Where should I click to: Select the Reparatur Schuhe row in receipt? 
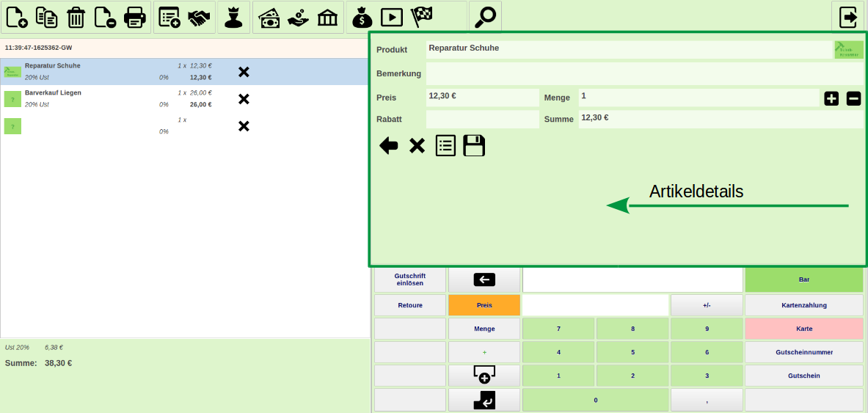(110, 71)
